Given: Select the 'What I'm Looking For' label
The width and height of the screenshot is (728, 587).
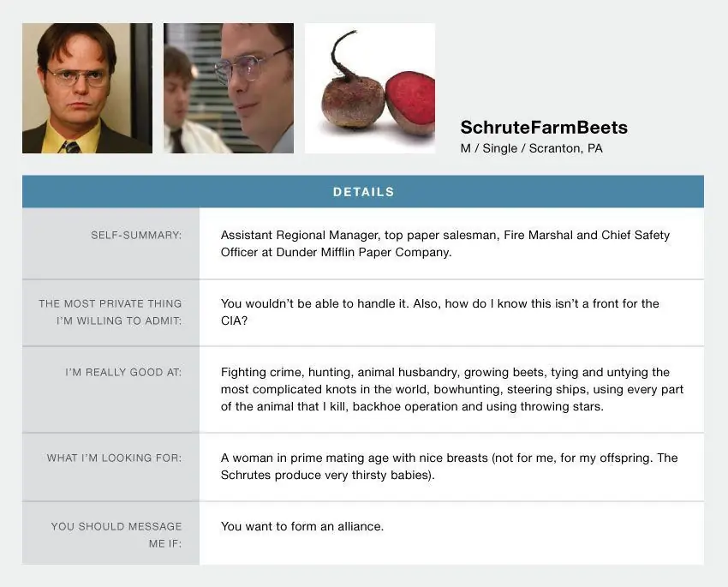Looking at the screenshot, I should point(114,458).
